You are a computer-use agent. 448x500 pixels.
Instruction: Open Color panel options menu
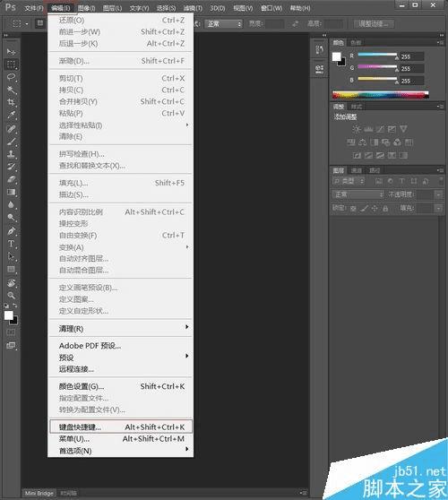(440, 42)
